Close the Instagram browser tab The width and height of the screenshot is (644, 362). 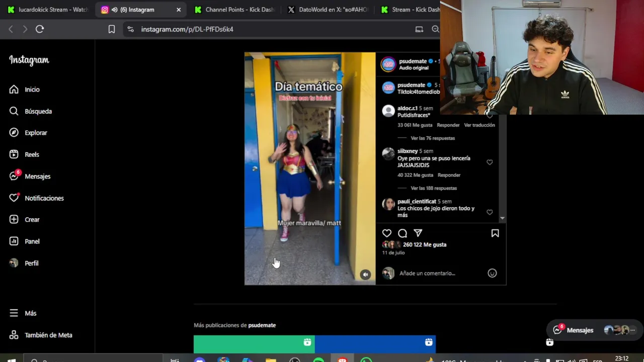[179, 10]
